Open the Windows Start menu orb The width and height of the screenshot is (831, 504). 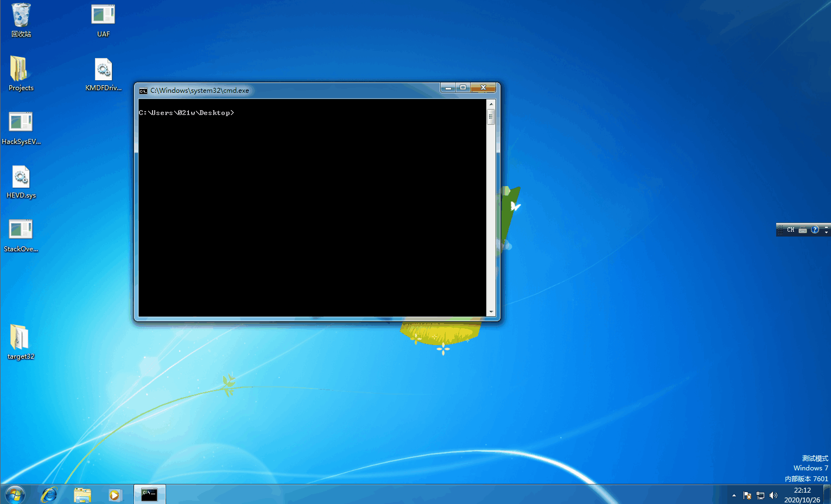(x=15, y=495)
